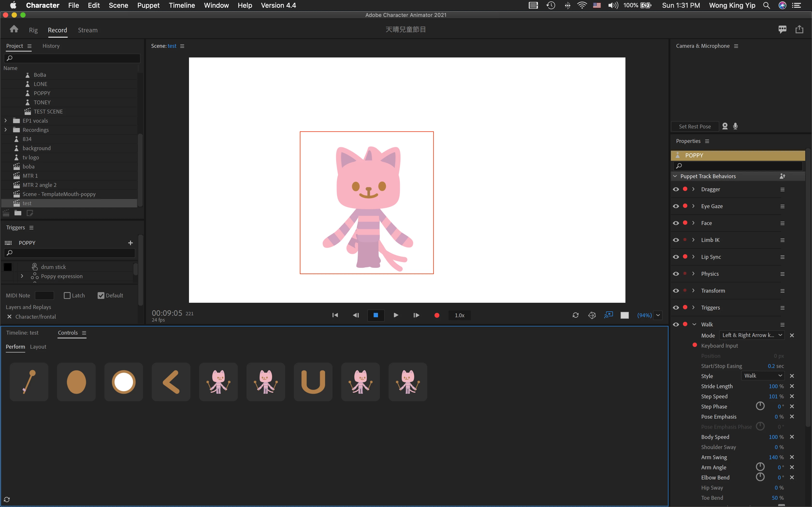Hide the Dragger behavior with eye icon
Image resolution: width=812 pixels, height=507 pixels.
coord(676,190)
